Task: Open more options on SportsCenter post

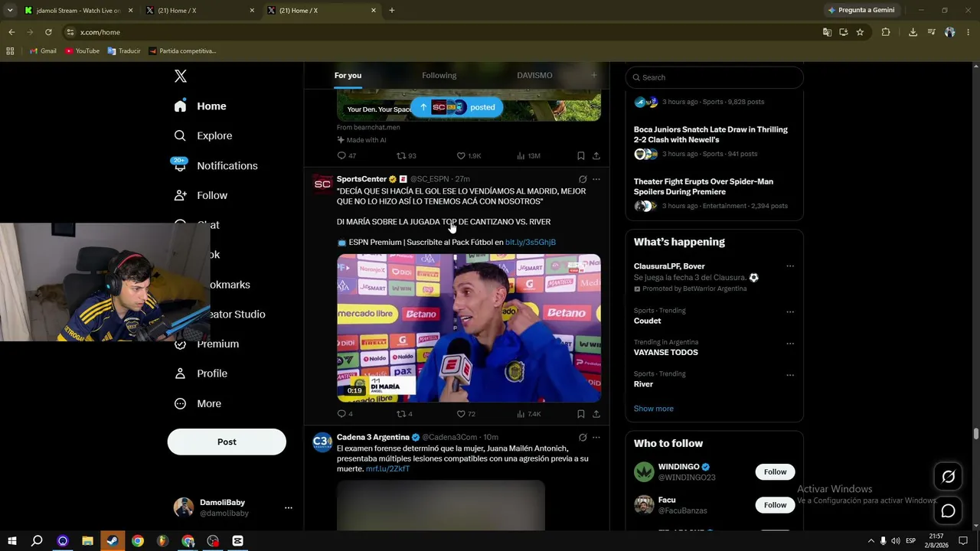Action: (596, 179)
